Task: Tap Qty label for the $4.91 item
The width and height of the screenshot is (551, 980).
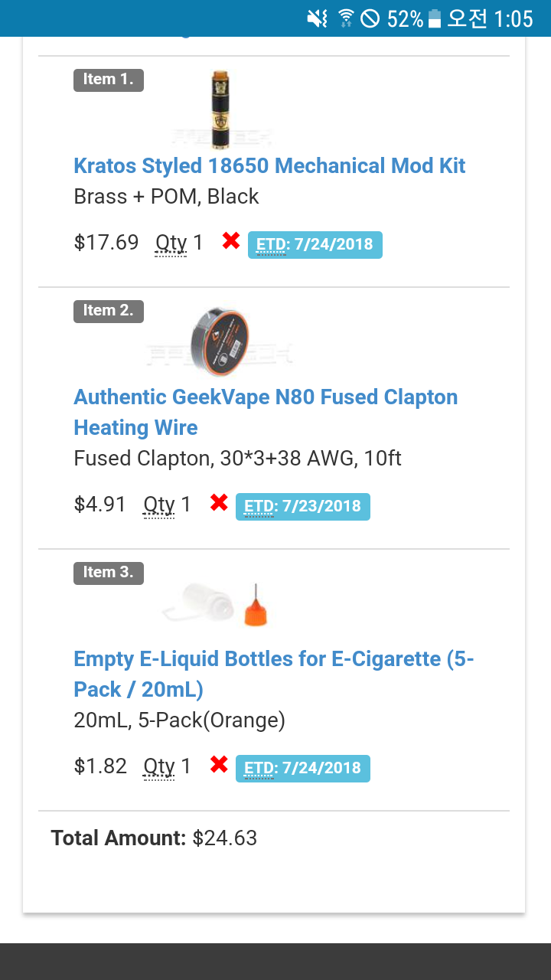Action: tap(158, 505)
